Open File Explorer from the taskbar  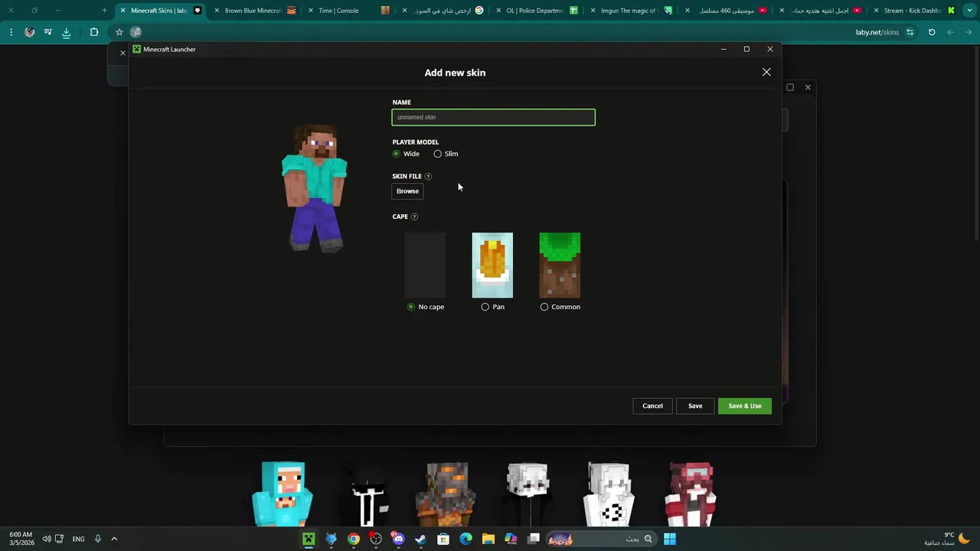pyautogui.click(x=488, y=539)
